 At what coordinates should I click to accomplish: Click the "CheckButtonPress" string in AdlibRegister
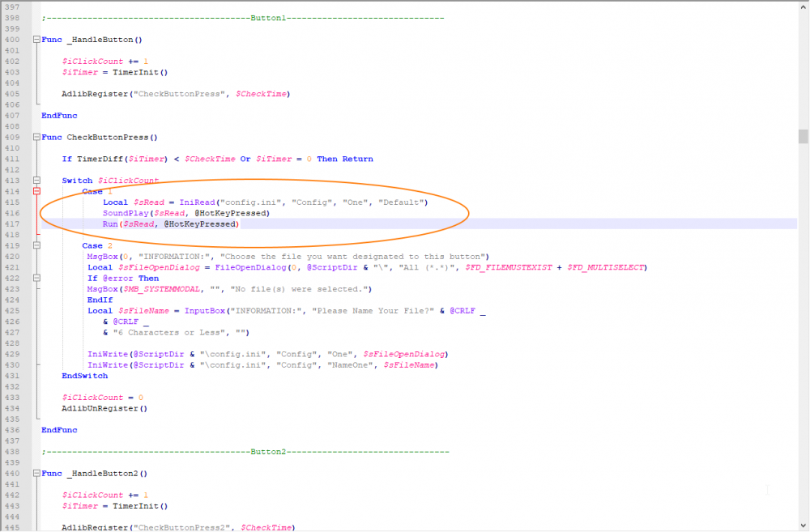(179, 94)
